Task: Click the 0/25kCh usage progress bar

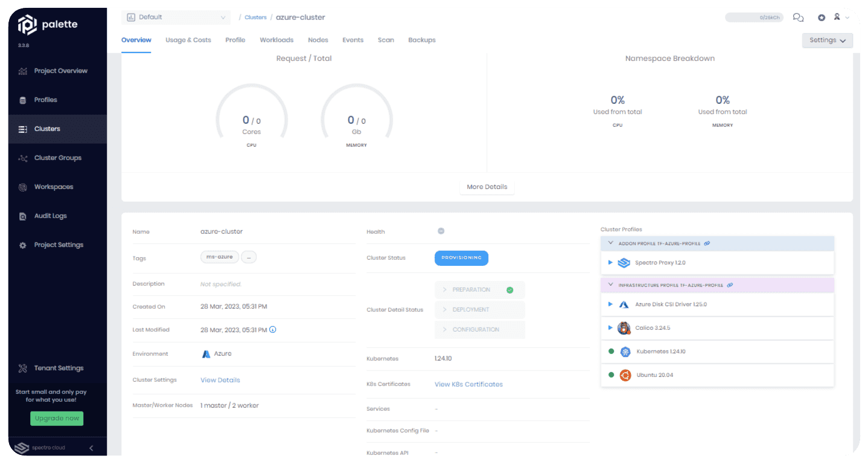Action: [754, 18]
